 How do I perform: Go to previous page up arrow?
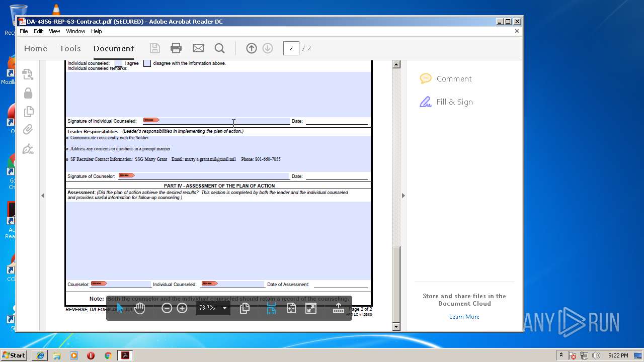click(252, 48)
